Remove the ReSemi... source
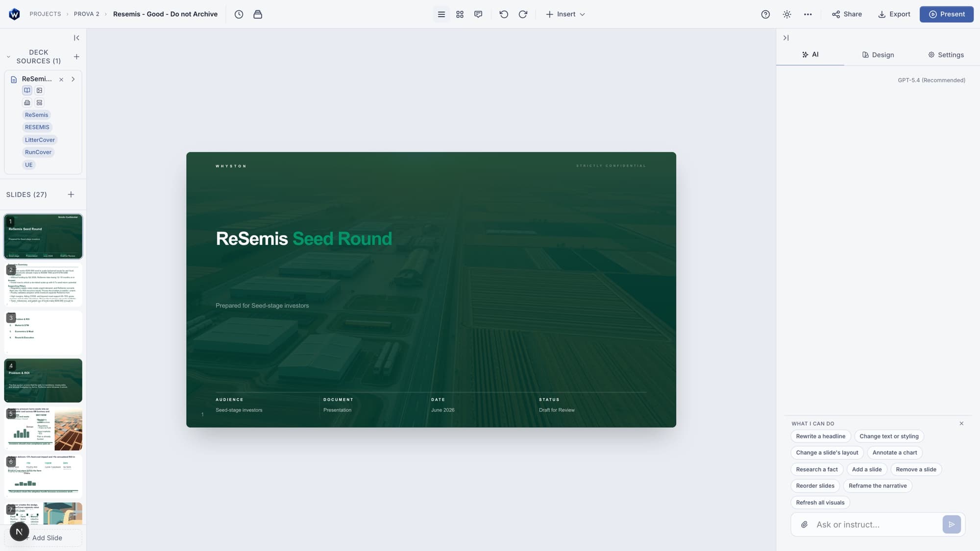 (61, 79)
